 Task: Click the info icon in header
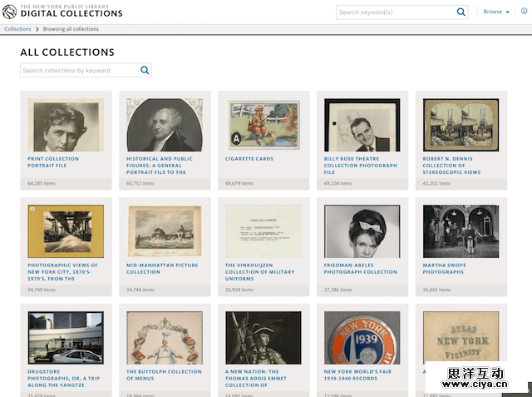pyautogui.click(x=524, y=12)
